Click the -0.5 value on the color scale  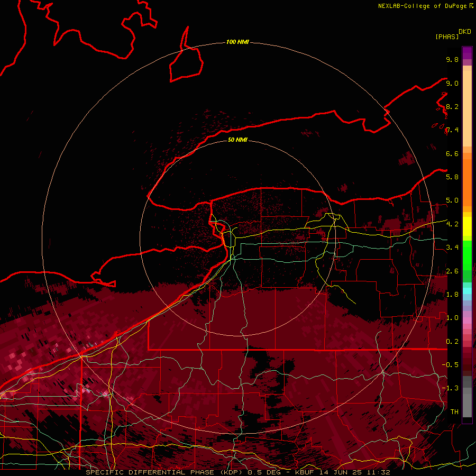[450, 364]
